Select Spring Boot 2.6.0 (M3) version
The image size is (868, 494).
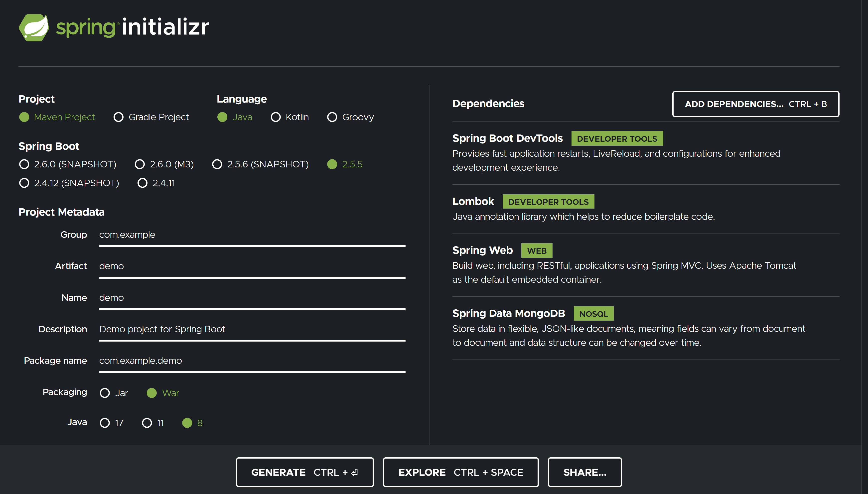click(140, 164)
